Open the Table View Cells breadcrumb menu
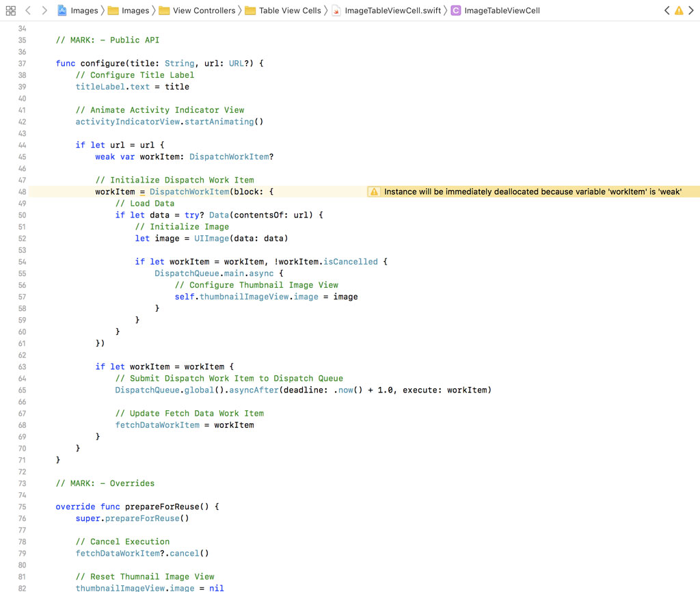This screenshot has width=700, height=592. point(290,10)
